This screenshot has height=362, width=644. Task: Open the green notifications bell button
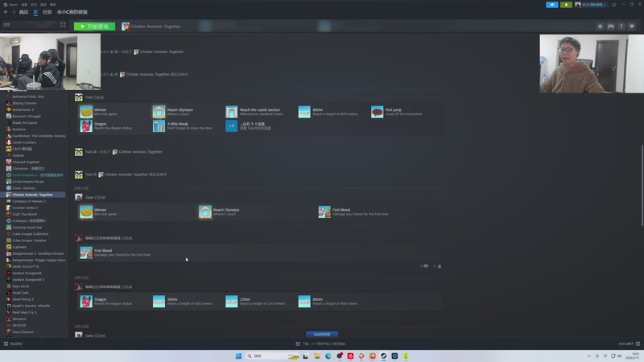point(566,5)
